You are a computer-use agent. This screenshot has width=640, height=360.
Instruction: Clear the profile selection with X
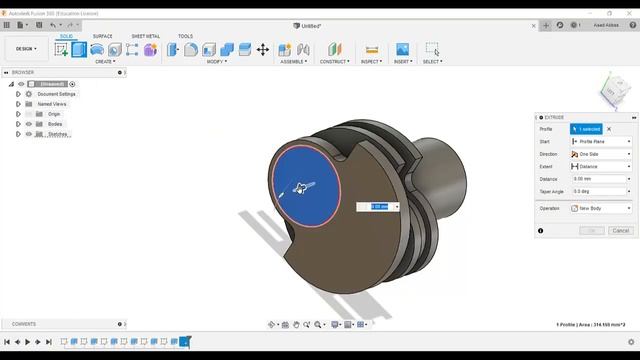(x=609, y=129)
